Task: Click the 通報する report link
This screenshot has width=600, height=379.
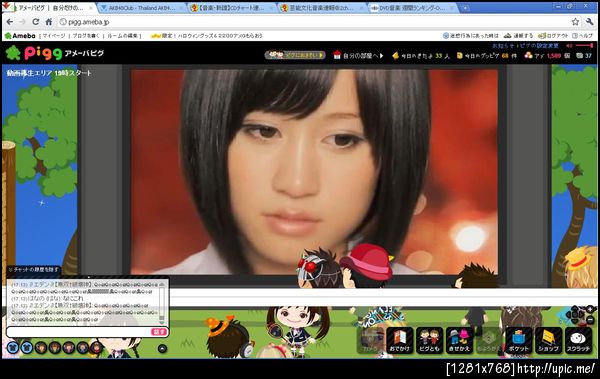Action: (x=519, y=36)
